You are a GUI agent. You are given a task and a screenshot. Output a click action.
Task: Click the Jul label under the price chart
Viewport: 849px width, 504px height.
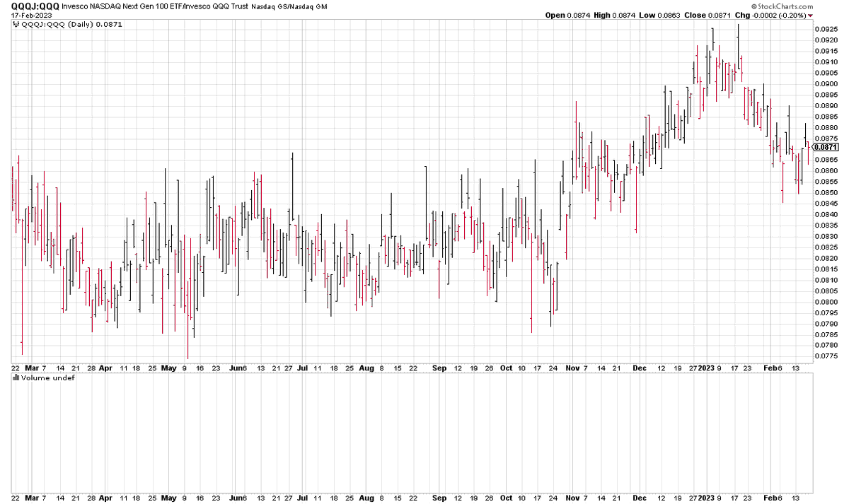coord(303,368)
